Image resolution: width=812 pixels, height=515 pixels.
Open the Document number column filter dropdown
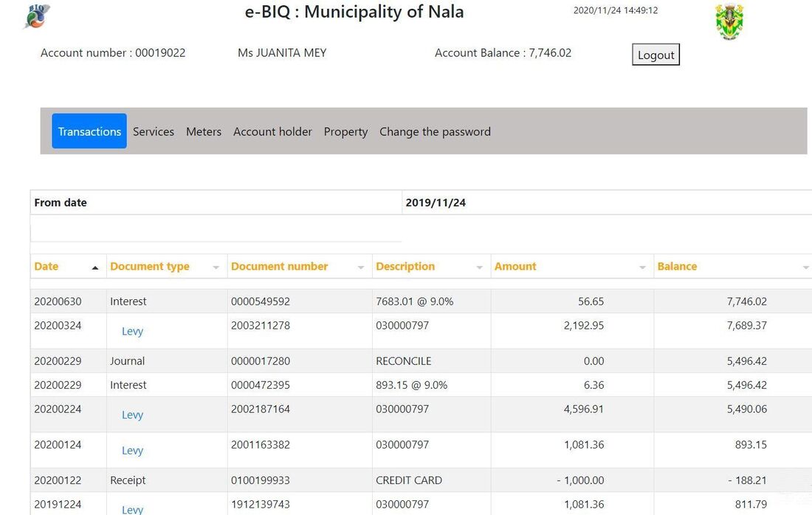pos(361,267)
